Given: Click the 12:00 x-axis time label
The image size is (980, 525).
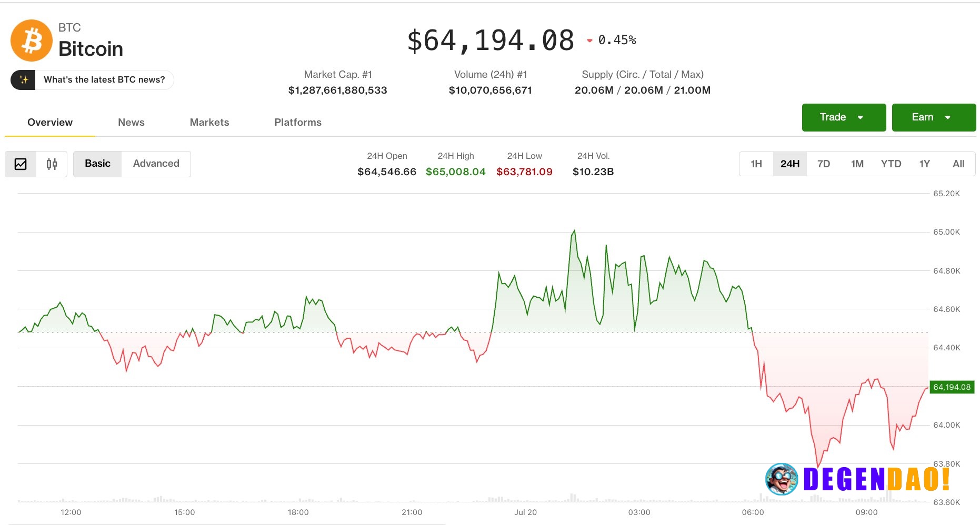Looking at the screenshot, I should pyautogui.click(x=71, y=512).
